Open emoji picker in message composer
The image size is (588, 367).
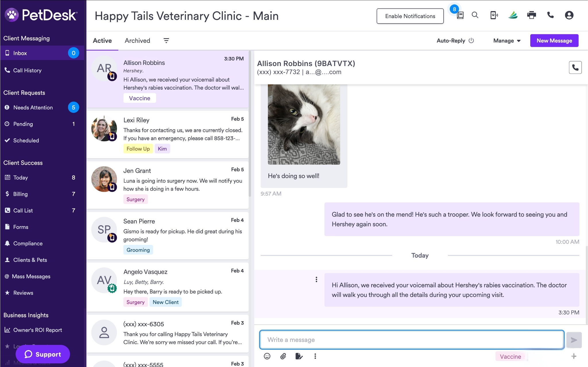coord(267,356)
